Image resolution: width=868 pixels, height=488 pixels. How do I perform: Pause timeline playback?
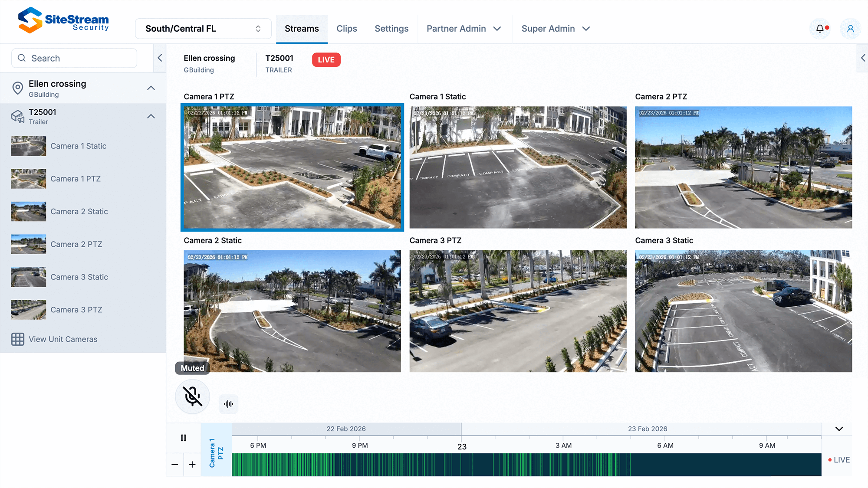184,438
